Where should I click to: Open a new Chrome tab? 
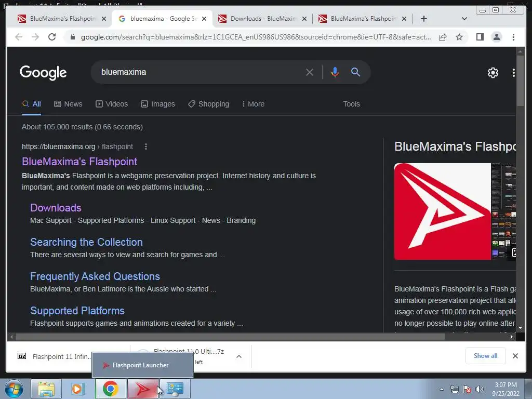[x=424, y=19]
